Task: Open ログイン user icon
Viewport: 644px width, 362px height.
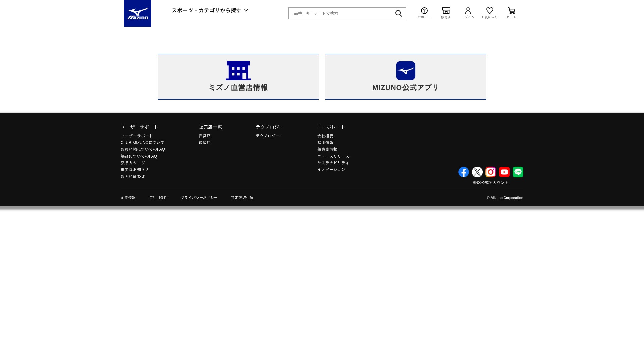Action: point(468,13)
